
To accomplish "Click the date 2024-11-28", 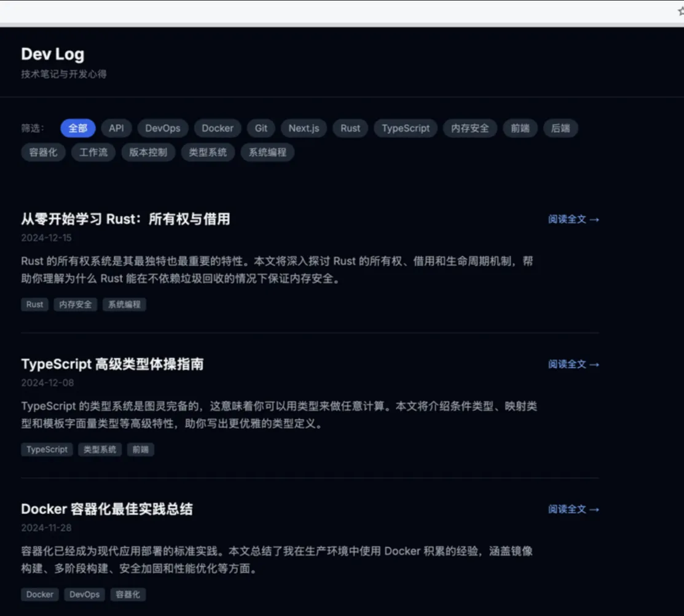I will coord(46,528).
